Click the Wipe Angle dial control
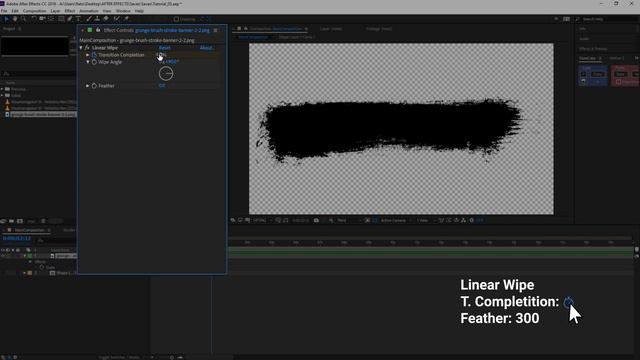This screenshot has width=640, height=360. pyautogui.click(x=166, y=73)
